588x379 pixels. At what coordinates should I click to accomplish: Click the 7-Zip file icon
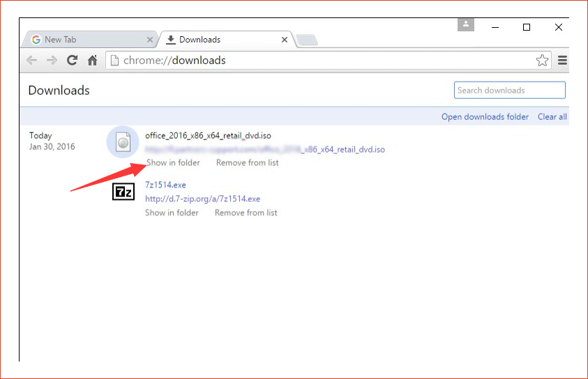[x=123, y=192]
